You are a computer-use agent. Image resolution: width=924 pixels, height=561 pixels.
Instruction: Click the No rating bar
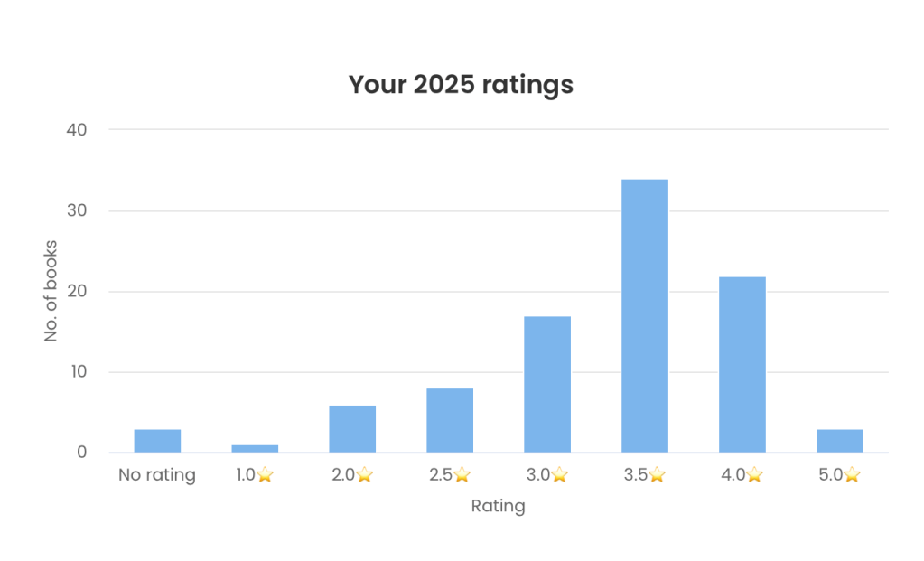pos(157,441)
